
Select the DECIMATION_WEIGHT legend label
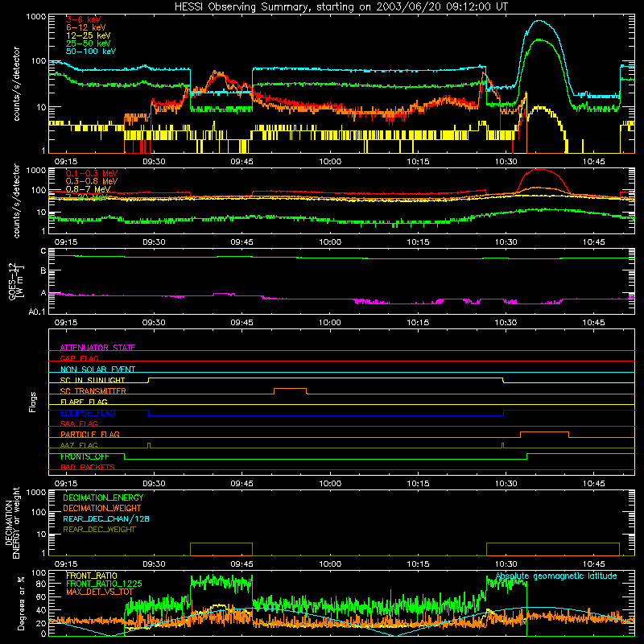pos(102,508)
